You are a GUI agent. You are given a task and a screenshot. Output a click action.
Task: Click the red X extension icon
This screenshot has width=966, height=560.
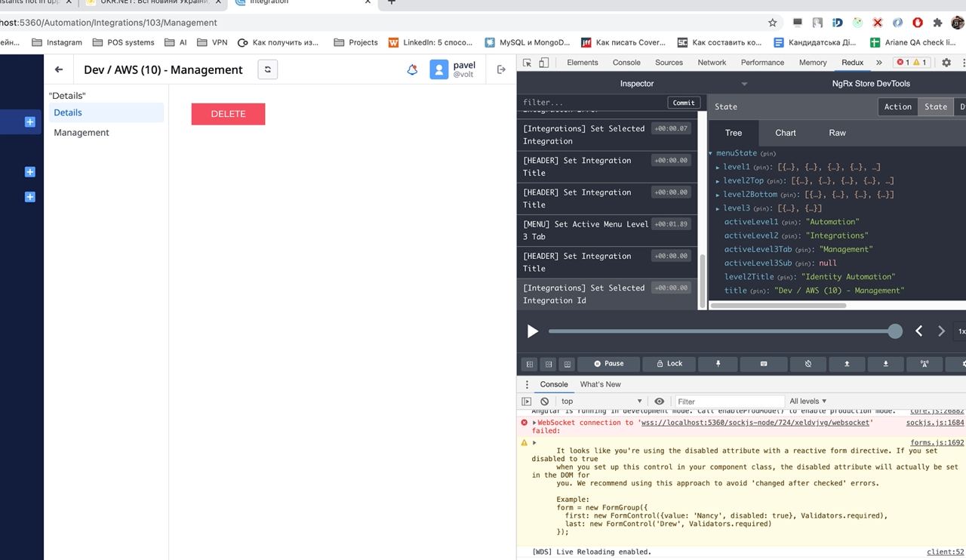point(878,23)
